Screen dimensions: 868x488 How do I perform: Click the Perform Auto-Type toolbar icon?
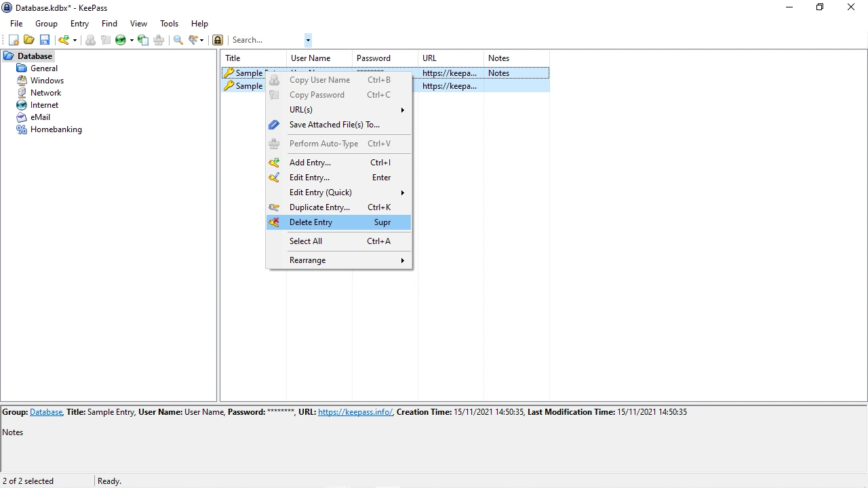[159, 40]
